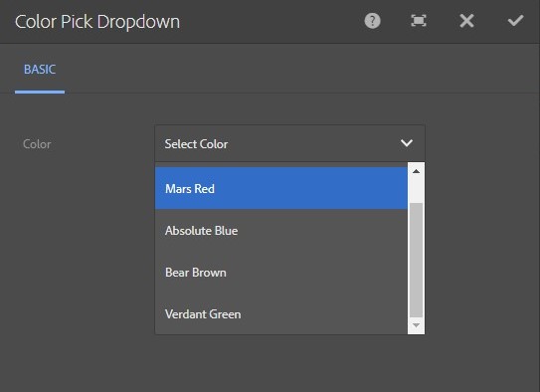Click the Color Pick Dropdown dialog title
This screenshot has width=540, height=392.
point(97,22)
